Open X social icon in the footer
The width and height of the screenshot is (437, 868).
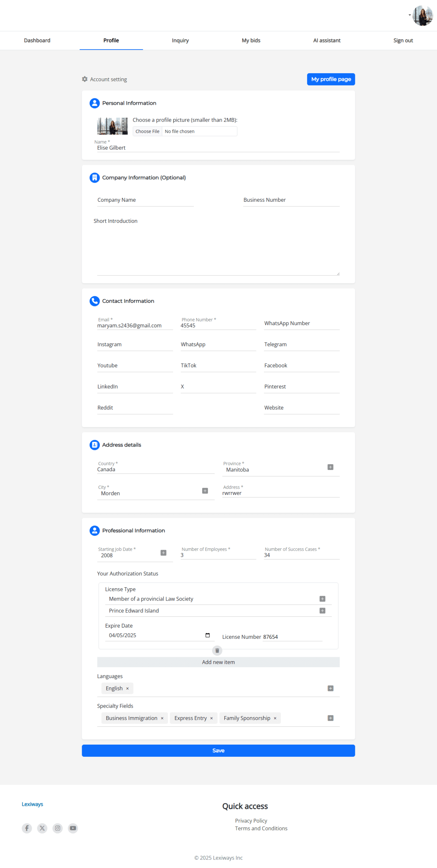click(x=42, y=828)
